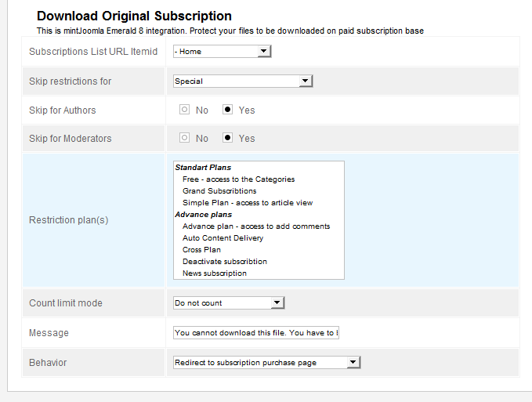Select No for Skip for Moderators
Viewport: 532px width, 402px height.
pos(185,139)
